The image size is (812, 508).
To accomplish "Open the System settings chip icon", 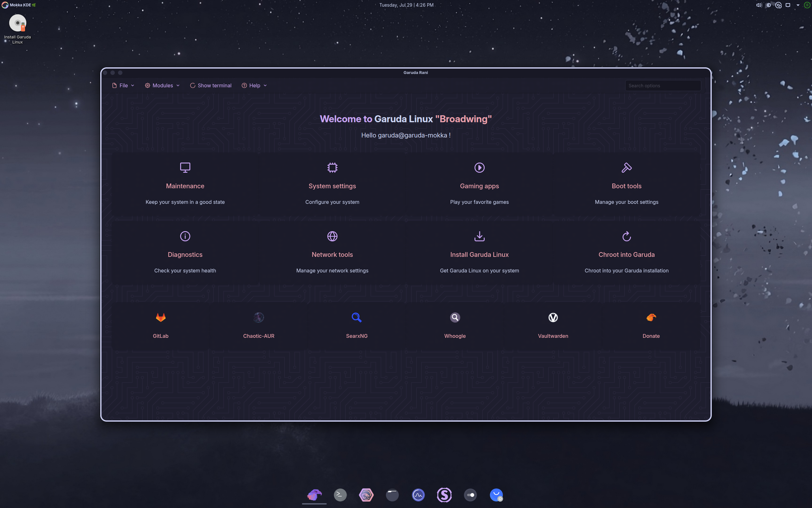I will coord(332,167).
